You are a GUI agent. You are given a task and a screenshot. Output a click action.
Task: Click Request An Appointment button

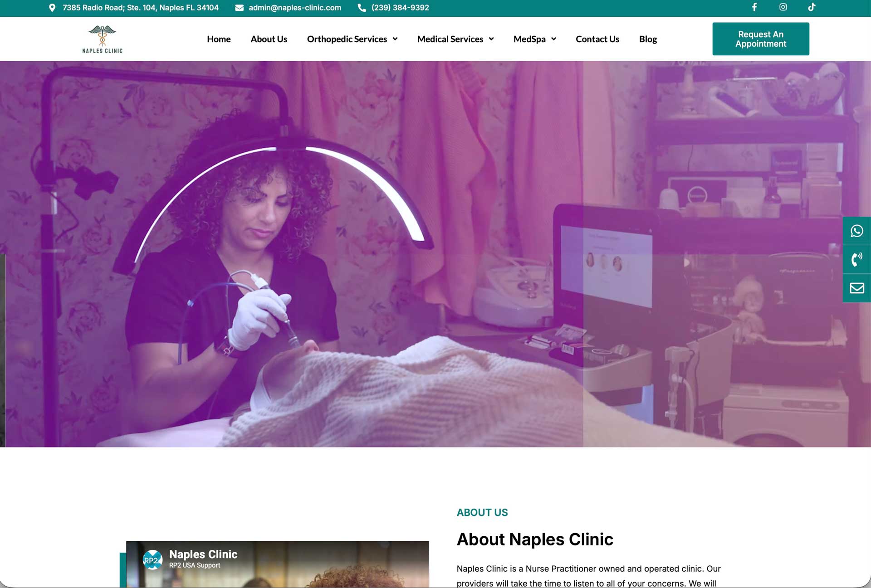[761, 39]
